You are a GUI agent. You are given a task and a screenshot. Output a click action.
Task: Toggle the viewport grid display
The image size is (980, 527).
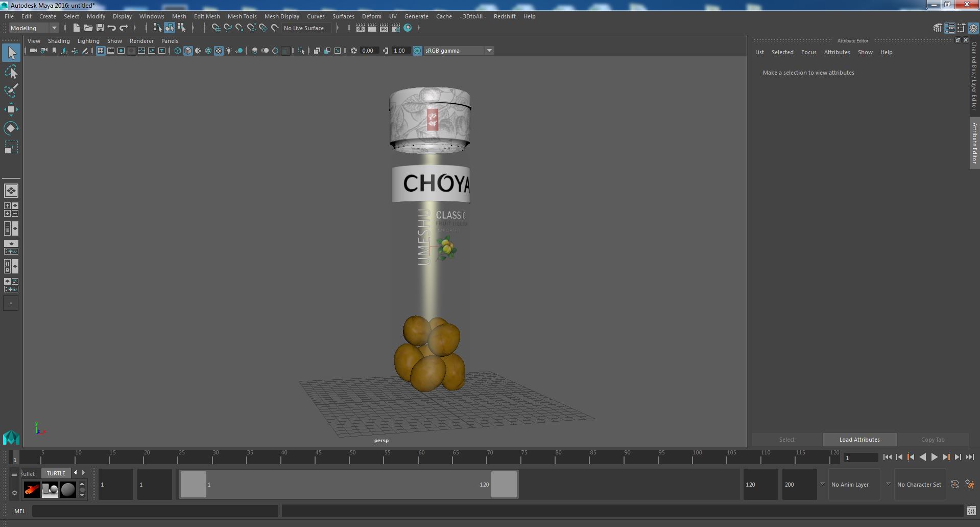(x=101, y=51)
